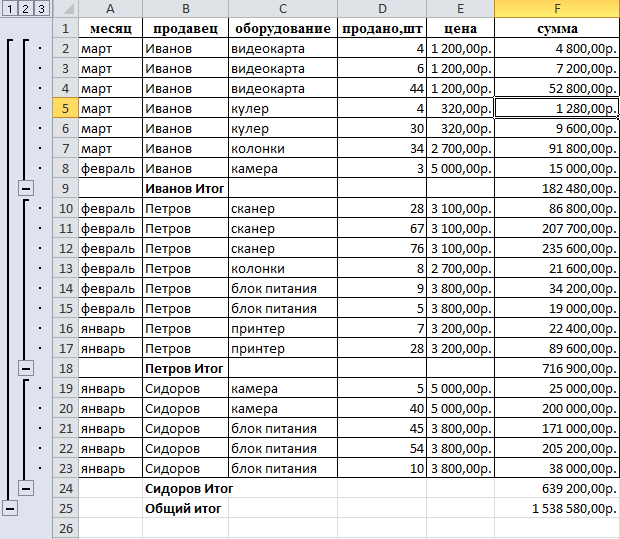Select row 5 header
Image resolution: width=620 pixels, height=539 pixels.
pos(66,108)
